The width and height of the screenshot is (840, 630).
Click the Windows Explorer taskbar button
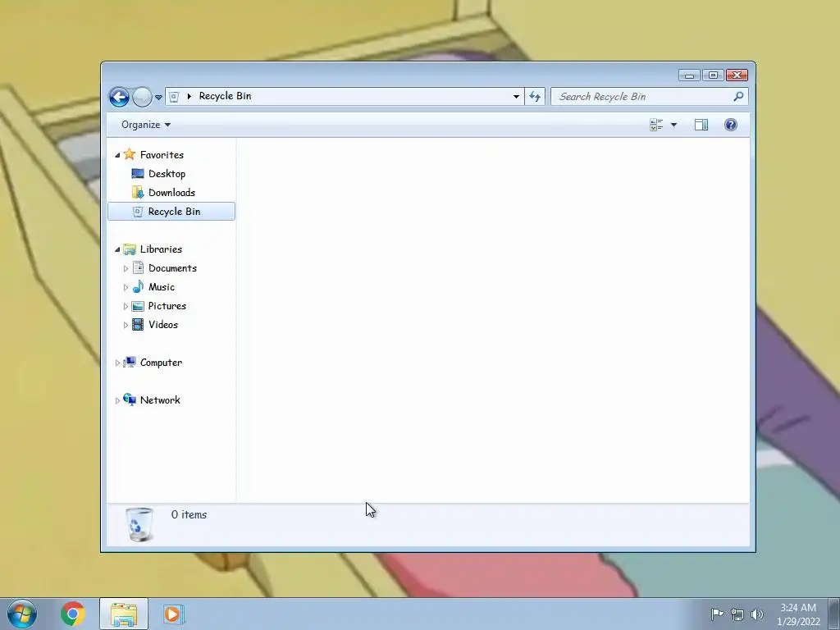[x=124, y=614]
